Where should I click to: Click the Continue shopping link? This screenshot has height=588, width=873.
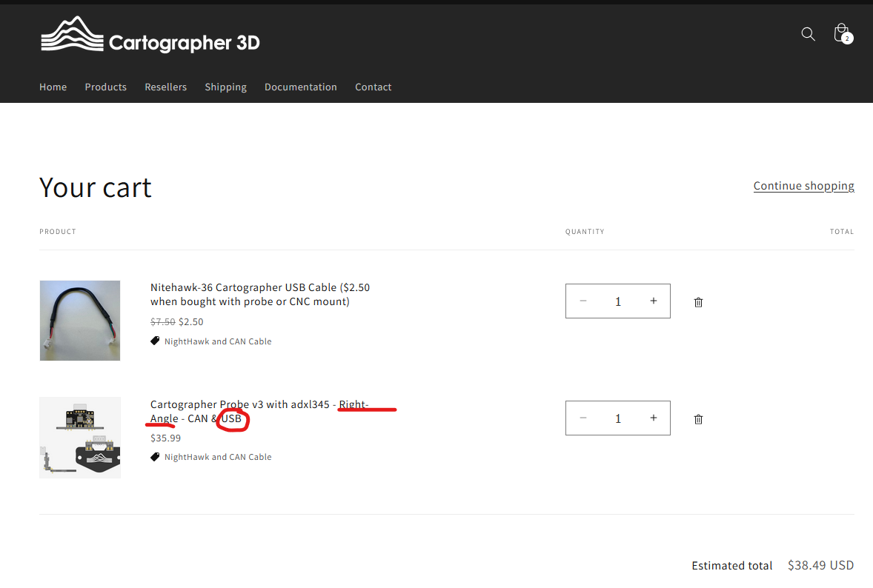click(x=803, y=186)
